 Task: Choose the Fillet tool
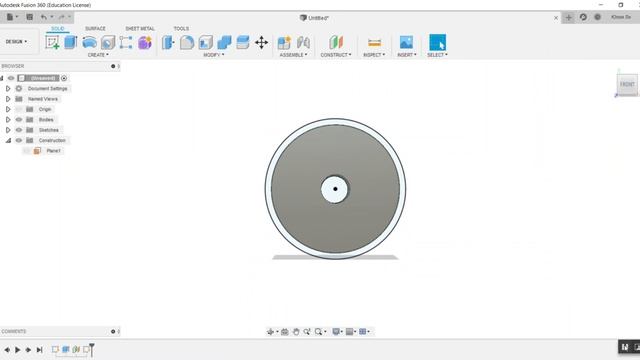point(187,42)
